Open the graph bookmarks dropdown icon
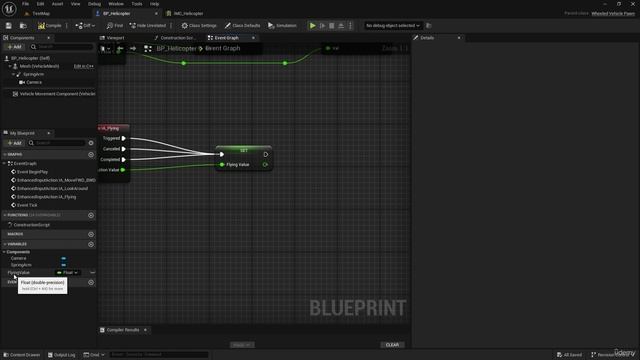 click(105, 49)
